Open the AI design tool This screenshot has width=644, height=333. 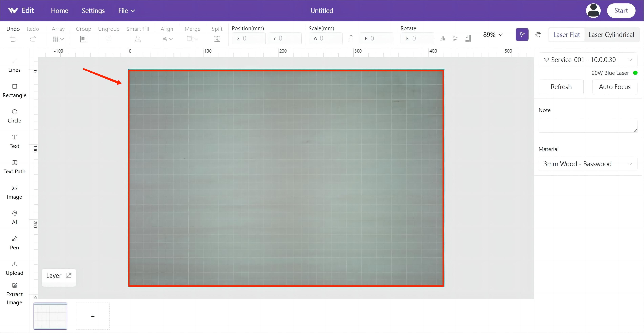tap(14, 217)
